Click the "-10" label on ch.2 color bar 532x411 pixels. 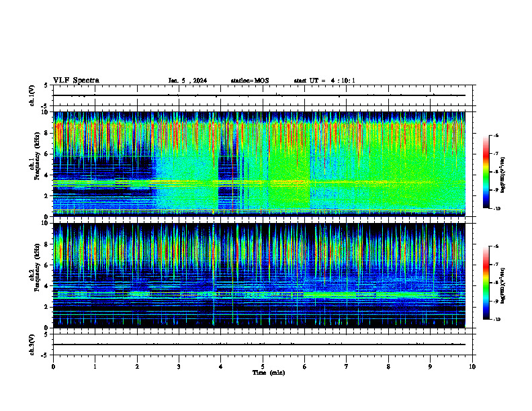click(x=497, y=320)
